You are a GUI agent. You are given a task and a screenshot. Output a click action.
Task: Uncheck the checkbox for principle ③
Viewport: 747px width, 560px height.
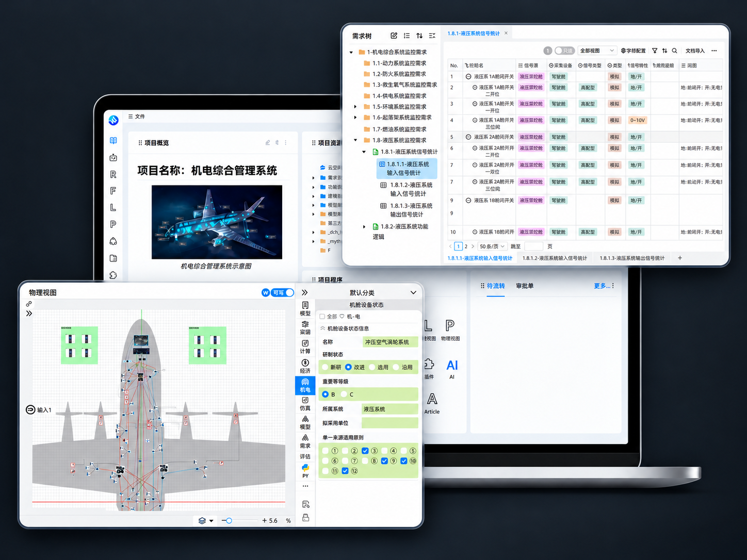(x=365, y=451)
